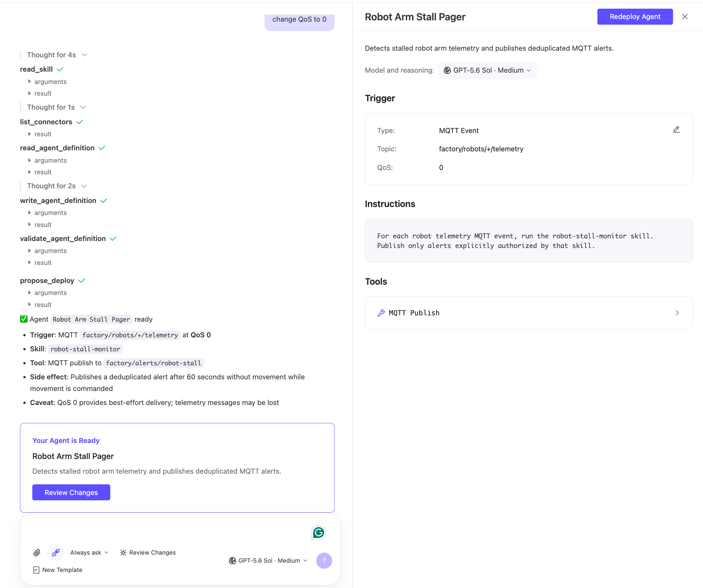Click the New Template link
Viewport: 703px width, 588px height.
(58, 570)
